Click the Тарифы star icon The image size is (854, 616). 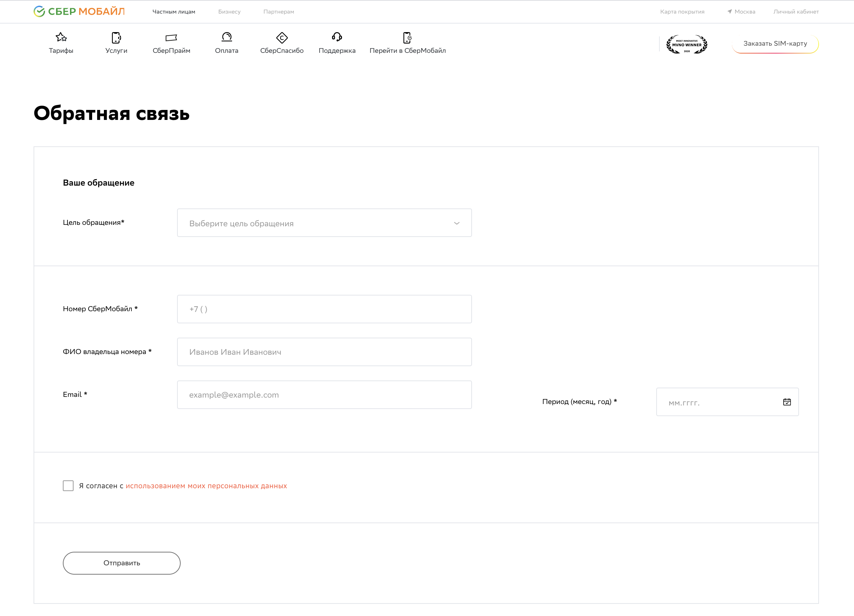click(x=61, y=37)
